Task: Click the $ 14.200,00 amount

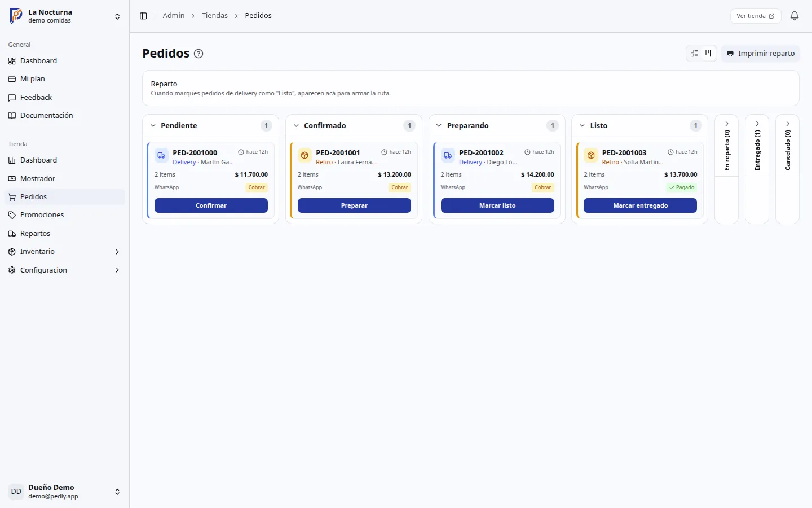Action: click(x=537, y=175)
